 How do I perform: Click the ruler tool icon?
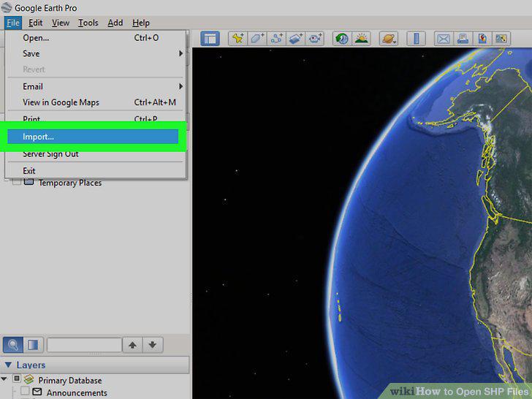coord(416,39)
